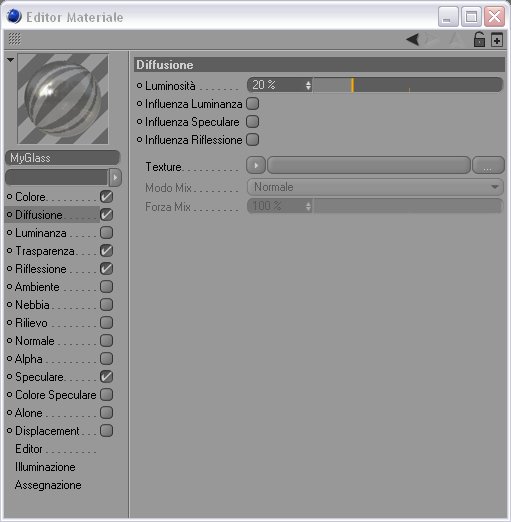The width and height of the screenshot is (511, 522).
Task: Open the Illuminazione settings page
Action: [x=45, y=467]
